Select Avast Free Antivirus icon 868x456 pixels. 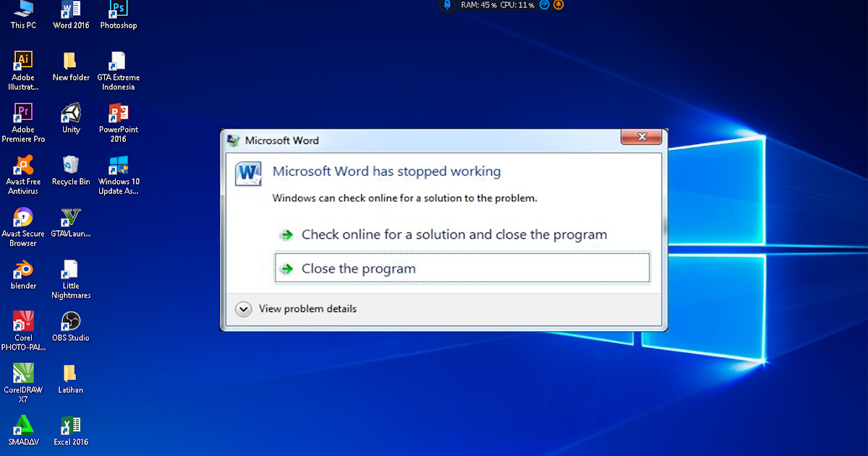pos(23,176)
